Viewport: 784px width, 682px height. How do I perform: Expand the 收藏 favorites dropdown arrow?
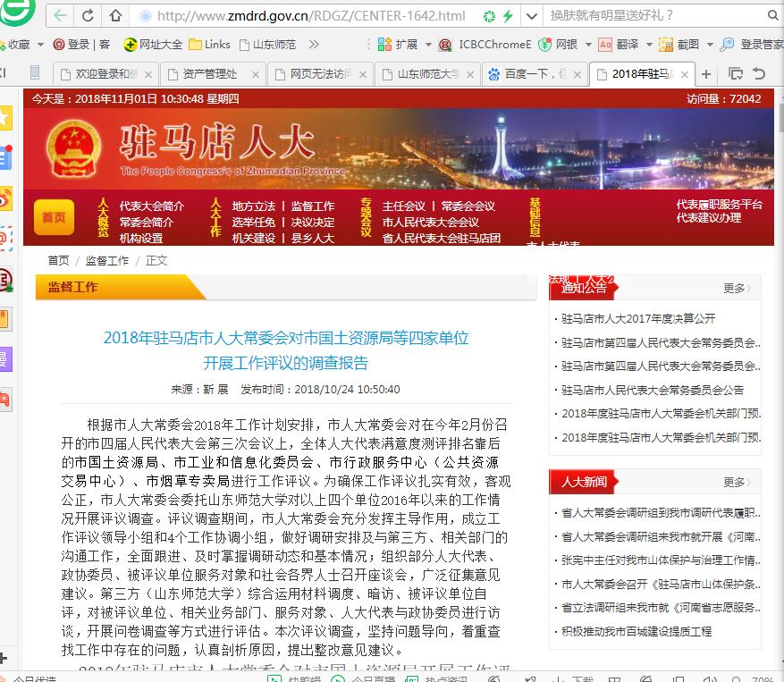tap(38, 44)
